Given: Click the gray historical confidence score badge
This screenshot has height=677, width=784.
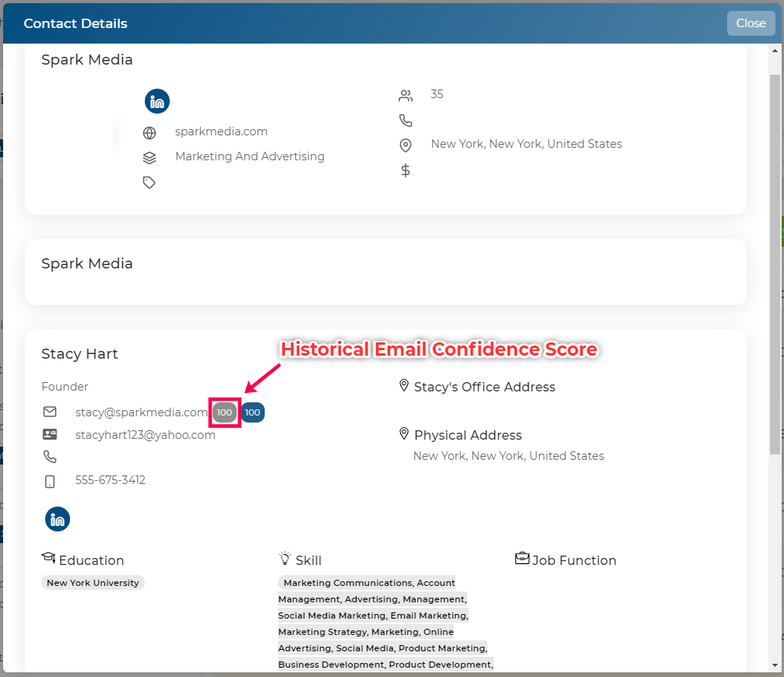Looking at the screenshot, I should pyautogui.click(x=224, y=412).
